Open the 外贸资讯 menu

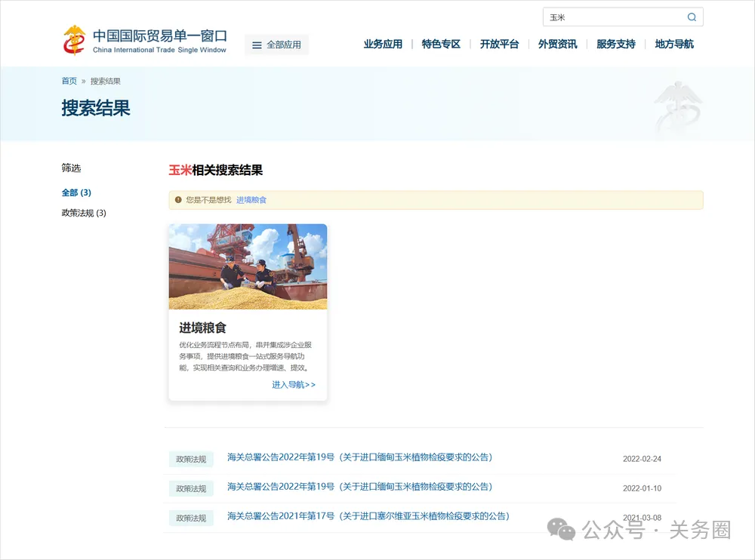pyautogui.click(x=558, y=45)
